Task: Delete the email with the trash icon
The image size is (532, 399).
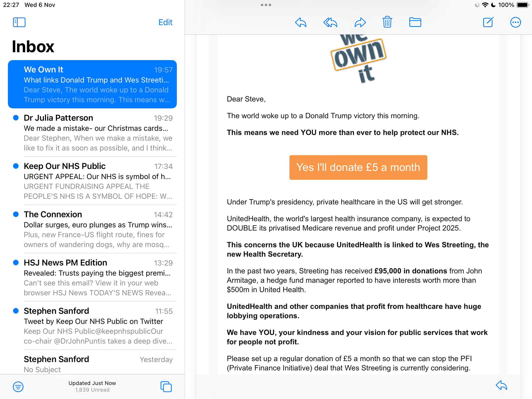Action: click(x=387, y=22)
